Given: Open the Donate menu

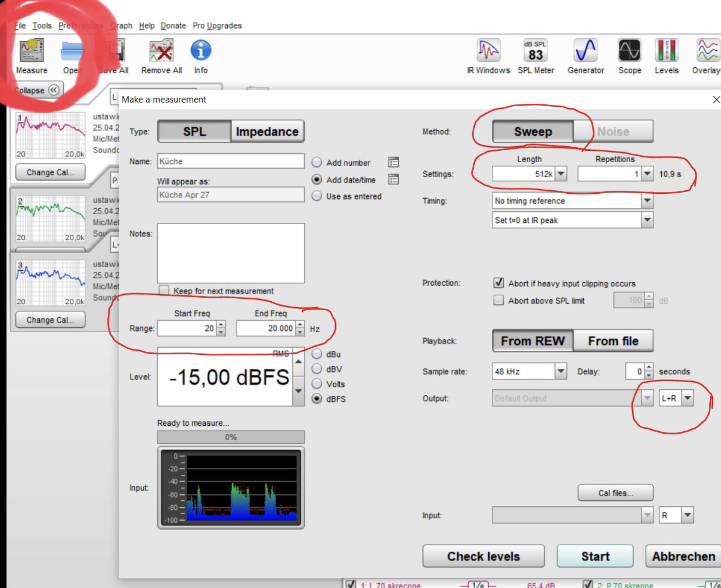Looking at the screenshot, I should pos(173,26).
